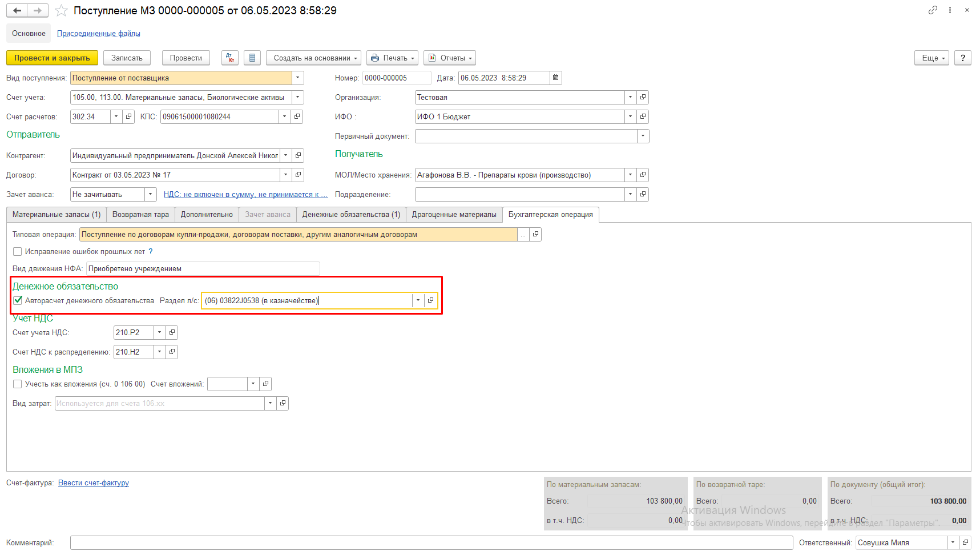Screen dimensions: 980x555
Task: Open Типовая операция form icon
Action: click(535, 234)
